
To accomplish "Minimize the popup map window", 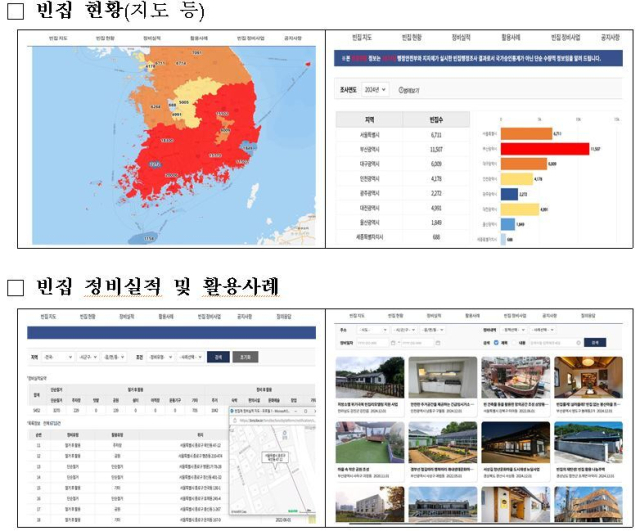I will 296,411.
